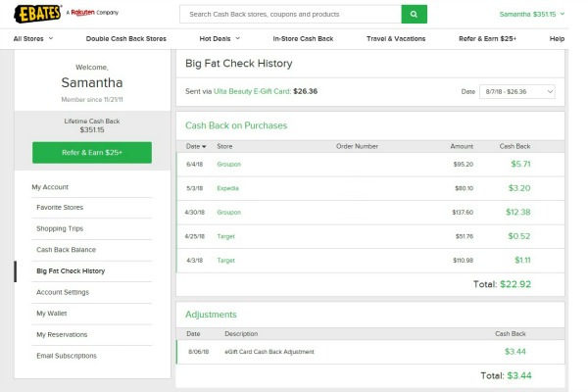Click the green Refer & Earn $25+ button

coord(92,152)
